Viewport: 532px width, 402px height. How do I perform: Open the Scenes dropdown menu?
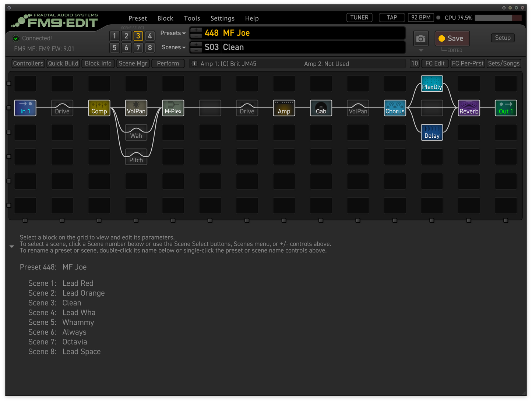[x=173, y=47]
